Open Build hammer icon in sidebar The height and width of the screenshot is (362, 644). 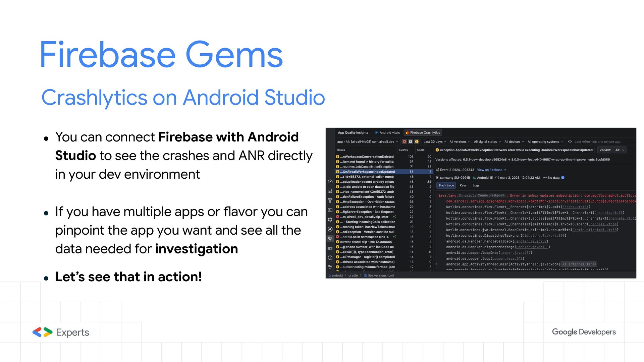tap(330, 200)
